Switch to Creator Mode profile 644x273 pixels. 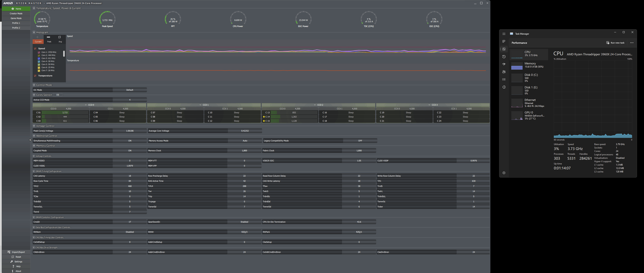[x=16, y=14]
